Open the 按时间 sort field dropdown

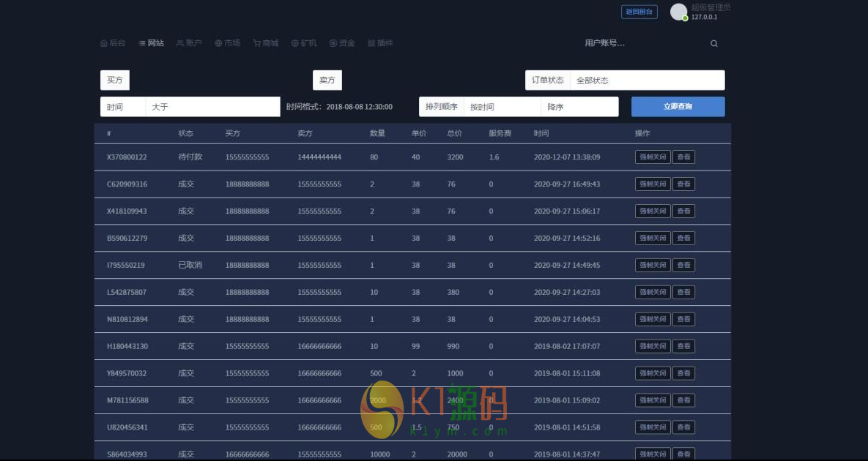pos(502,107)
